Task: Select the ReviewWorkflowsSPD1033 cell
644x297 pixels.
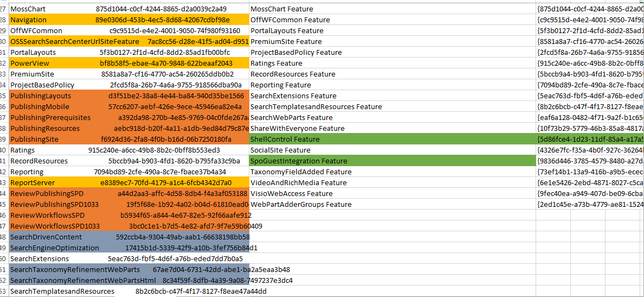Action: tap(55, 226)
